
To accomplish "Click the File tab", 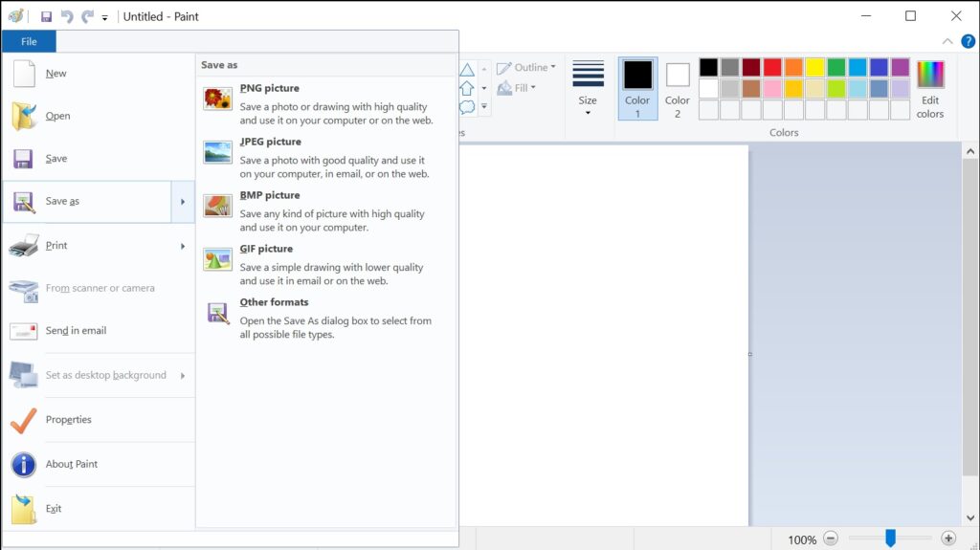I will click(29, 41).
